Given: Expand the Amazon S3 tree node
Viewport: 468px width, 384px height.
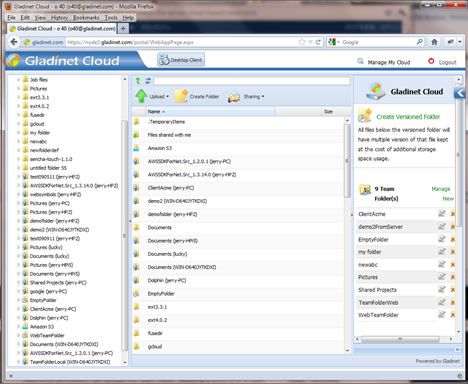Looking at the screenshot, I should tap(18, 327).
